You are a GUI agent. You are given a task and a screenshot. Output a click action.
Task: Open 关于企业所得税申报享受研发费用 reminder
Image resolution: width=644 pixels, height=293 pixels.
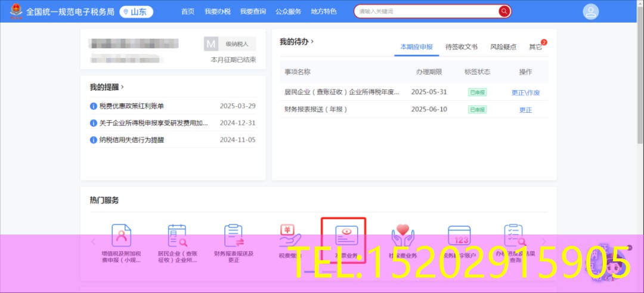click(154, 123)
